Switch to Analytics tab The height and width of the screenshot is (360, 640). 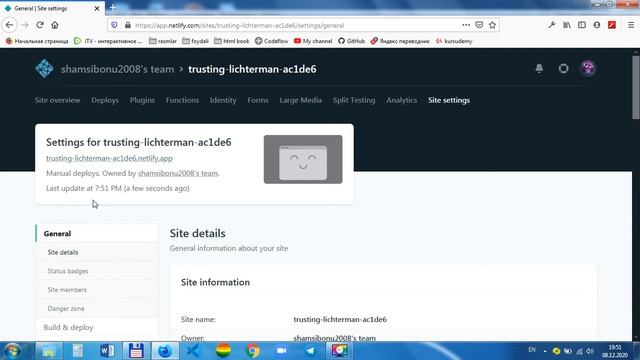coord(402,100)
